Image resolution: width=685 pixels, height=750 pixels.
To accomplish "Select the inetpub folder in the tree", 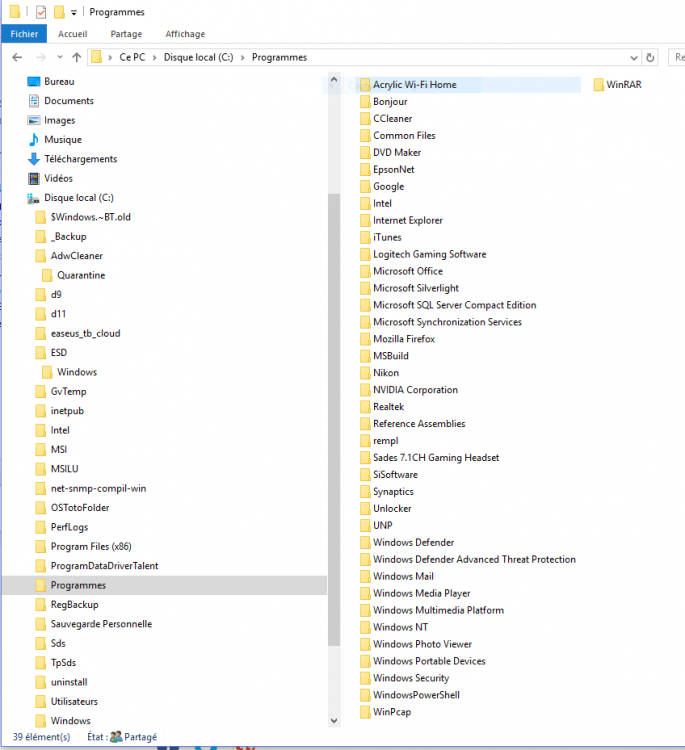I will point(67,411).
